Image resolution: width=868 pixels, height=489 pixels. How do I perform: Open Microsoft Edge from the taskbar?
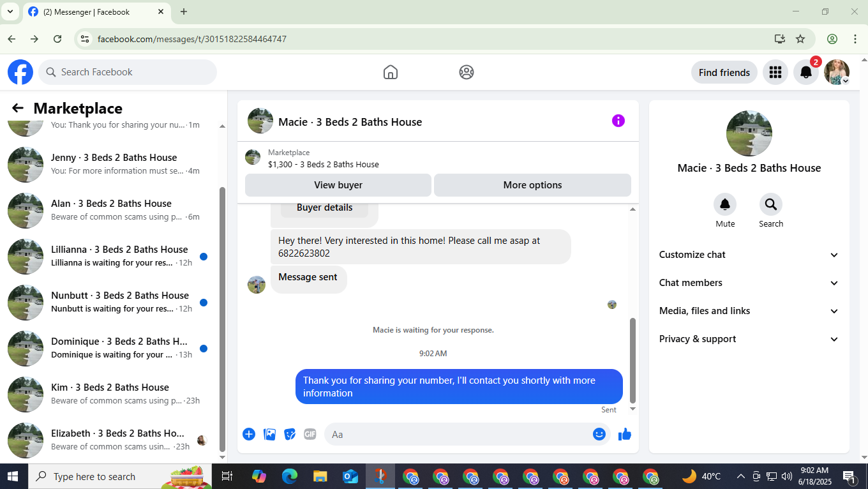click(x=290, y=476)
